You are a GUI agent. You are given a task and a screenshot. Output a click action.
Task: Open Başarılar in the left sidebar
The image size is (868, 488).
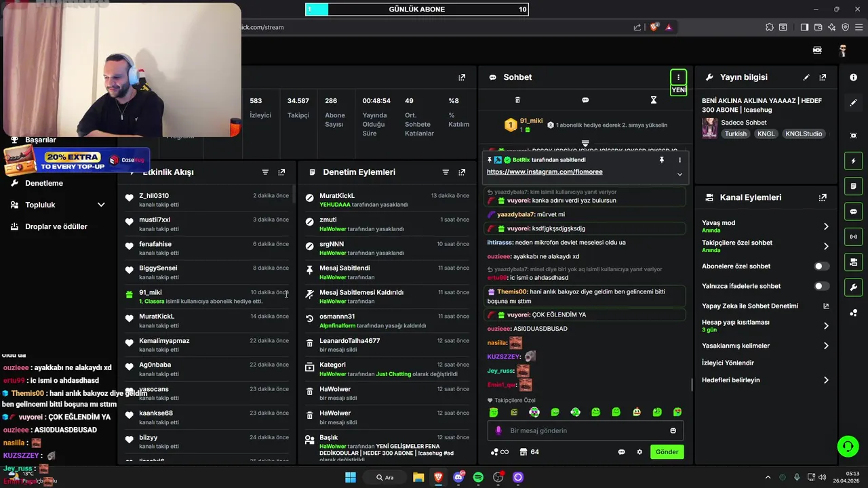[41, 140]
